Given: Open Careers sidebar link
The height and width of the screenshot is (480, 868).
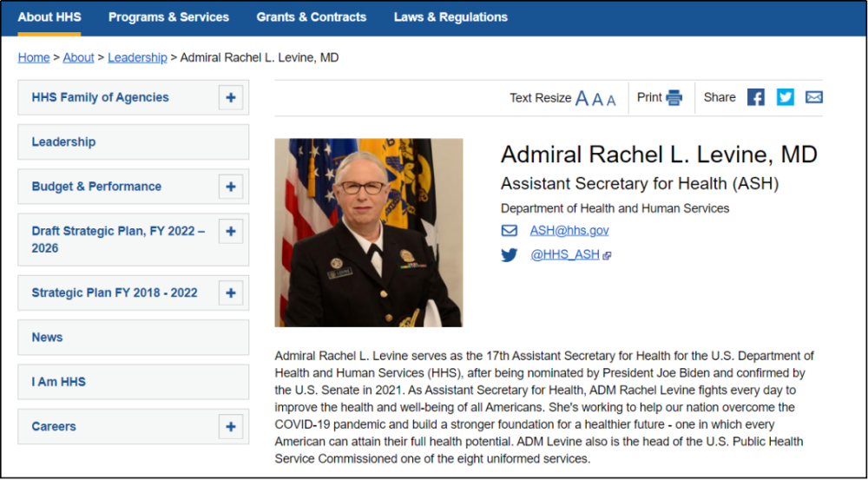Looking at the screenshot, I should 54,427.
